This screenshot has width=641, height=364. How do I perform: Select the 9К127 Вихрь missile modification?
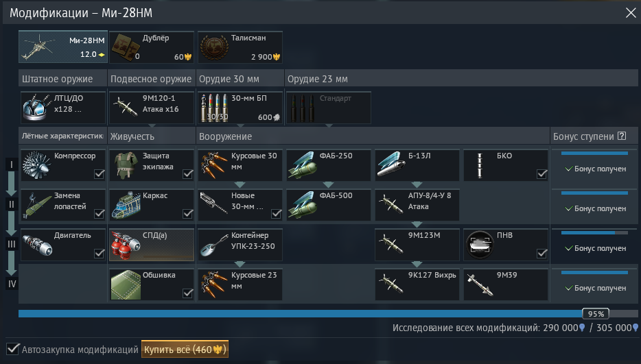coord(417,284)
